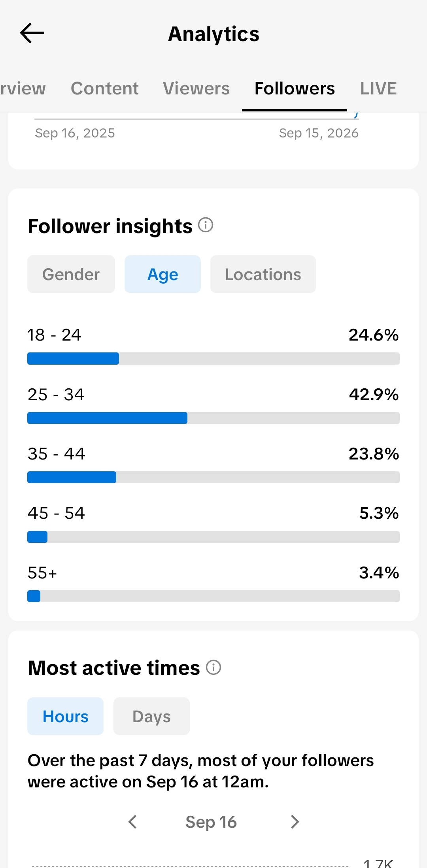
Task: Go back using the arrow icon
Action: (x=32, y=33)
